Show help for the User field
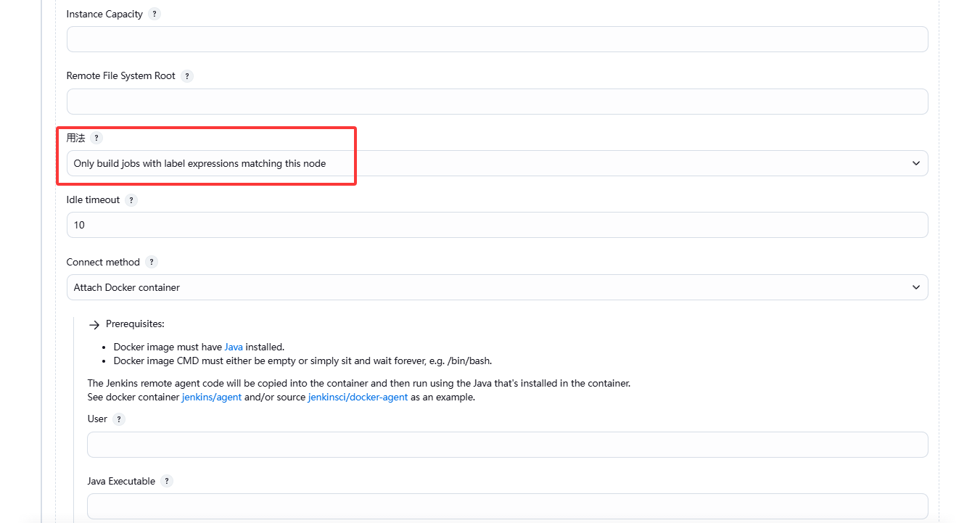980x523 pixels. coord(119,419)
